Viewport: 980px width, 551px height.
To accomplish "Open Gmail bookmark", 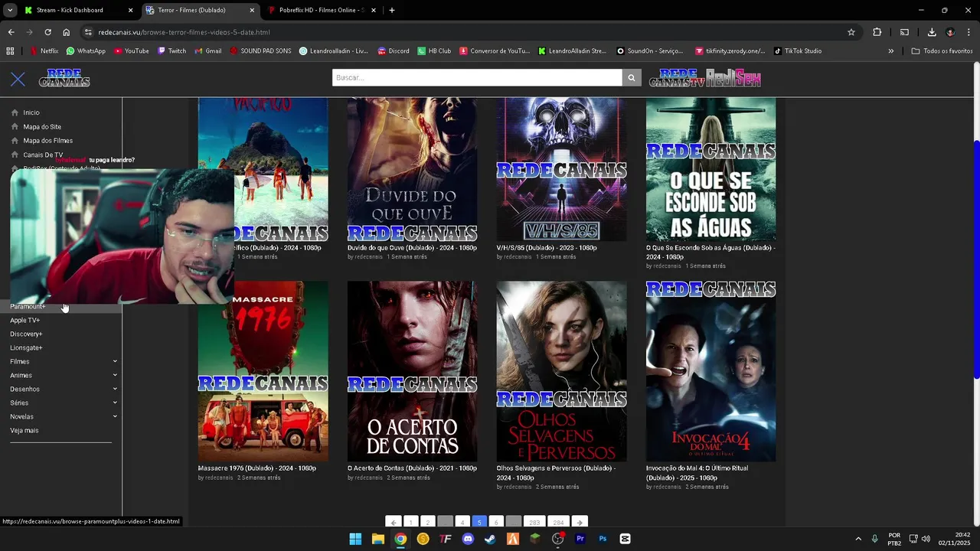I will coord(207,51).
